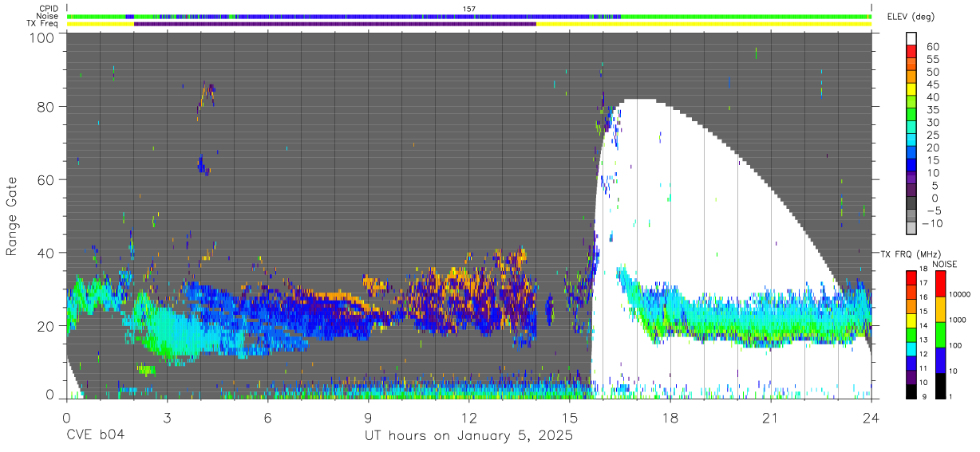980x452 pixels.
Task: Click the CPID row label
Action: coord(49,9)
